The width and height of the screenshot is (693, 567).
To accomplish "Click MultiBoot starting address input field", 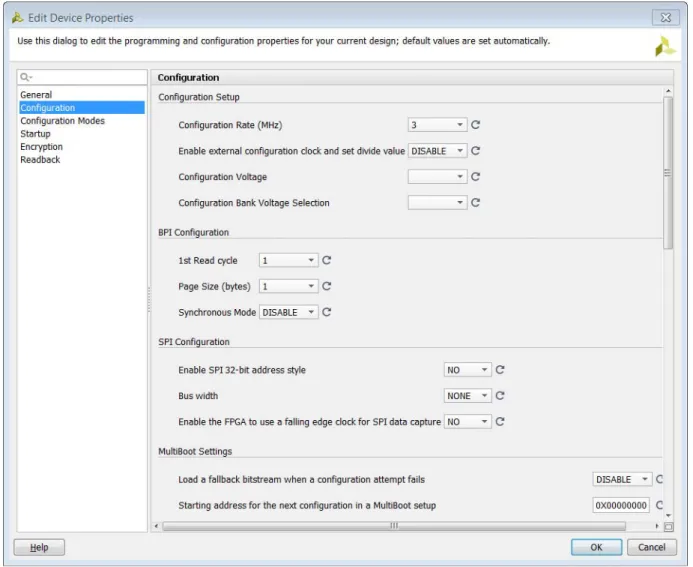I will click(621, 505).
